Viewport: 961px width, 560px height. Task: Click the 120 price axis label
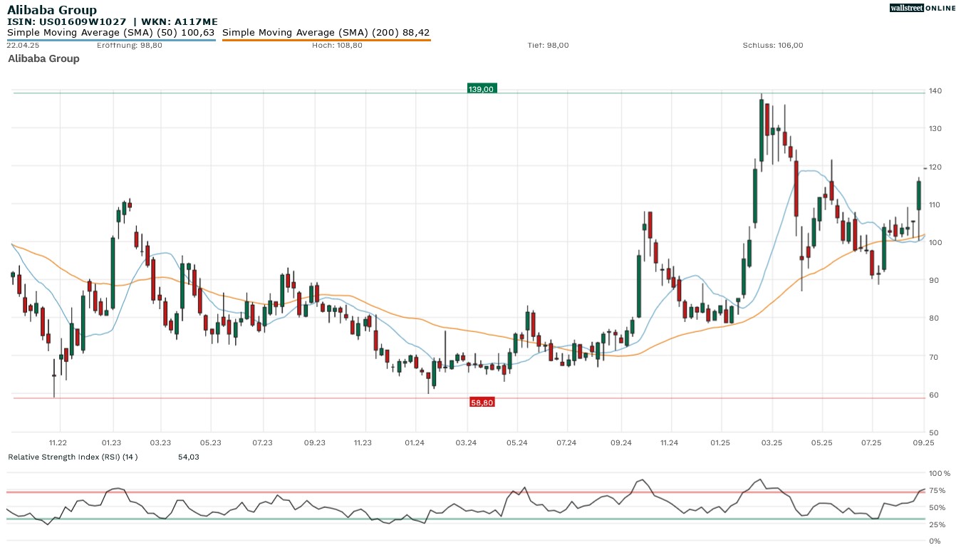tap(935, 167)
